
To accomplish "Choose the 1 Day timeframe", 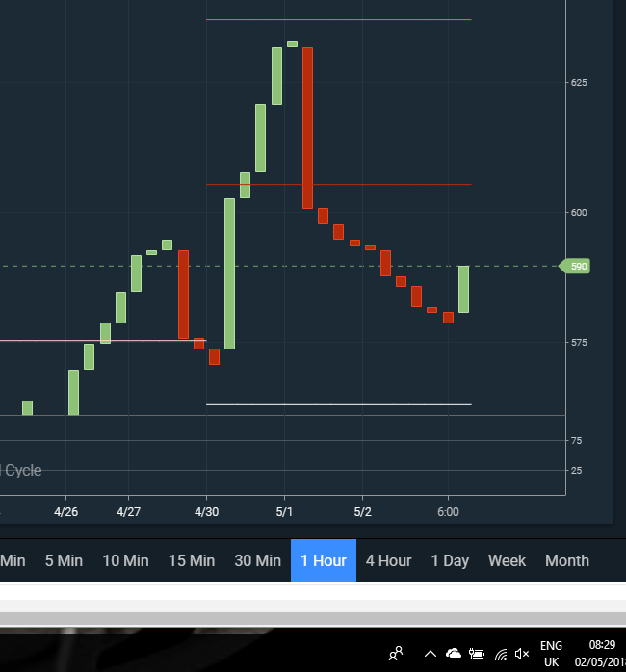I will click(450, 560).
